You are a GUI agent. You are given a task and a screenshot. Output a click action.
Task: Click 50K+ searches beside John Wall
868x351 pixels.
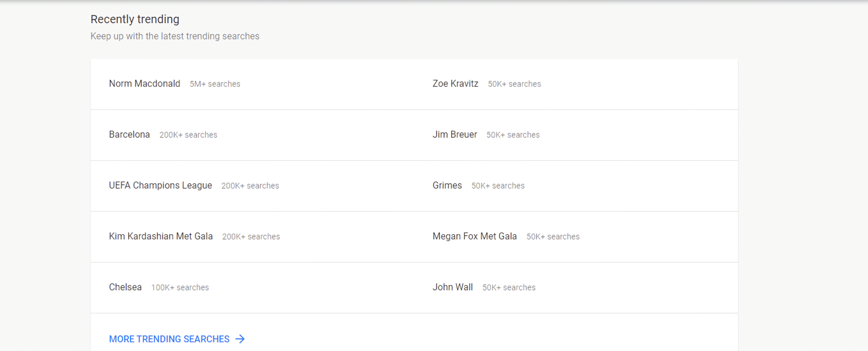coord(508,288)
